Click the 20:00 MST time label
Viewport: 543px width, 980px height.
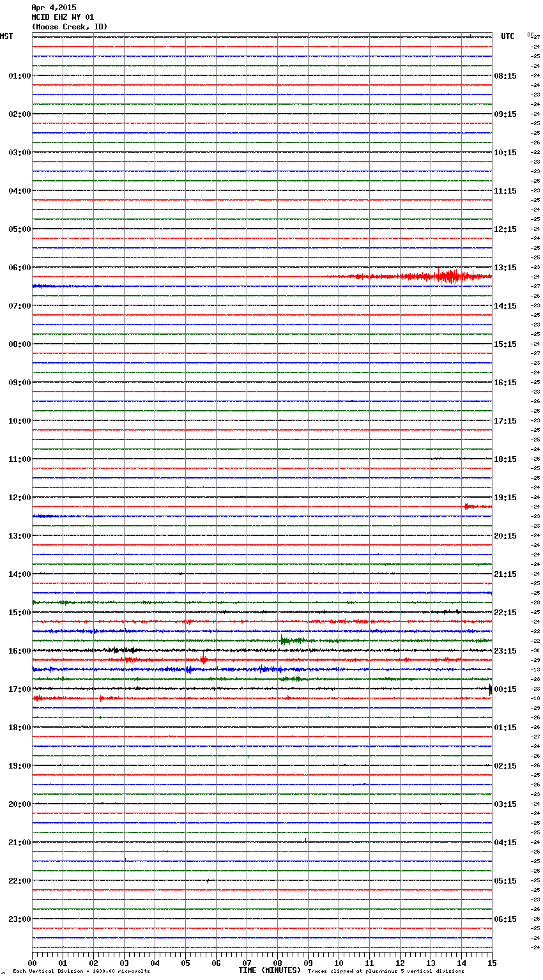pyautogui.click(x=19, y=804)
